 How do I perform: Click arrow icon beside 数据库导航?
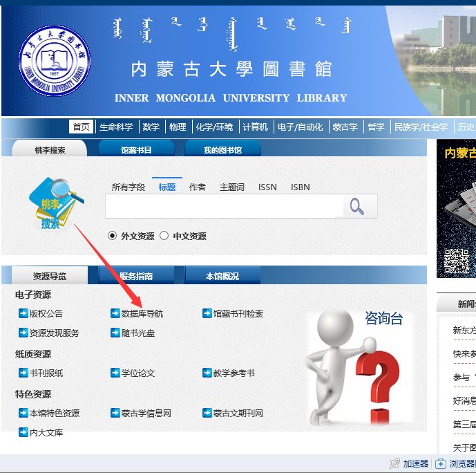click(x=115, y=313)
